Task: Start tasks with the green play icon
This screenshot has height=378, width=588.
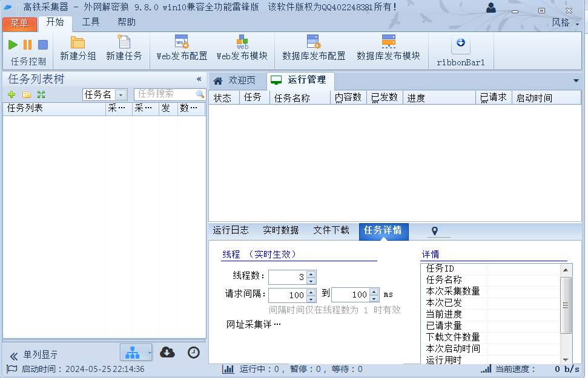Action: point(13,45)
